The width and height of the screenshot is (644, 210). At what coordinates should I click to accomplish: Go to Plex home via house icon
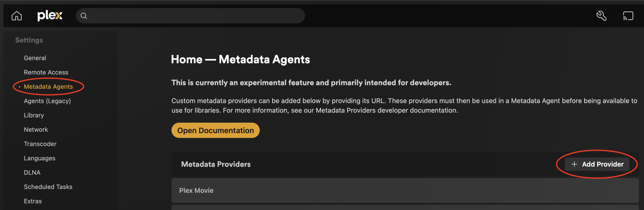(17, 16)
